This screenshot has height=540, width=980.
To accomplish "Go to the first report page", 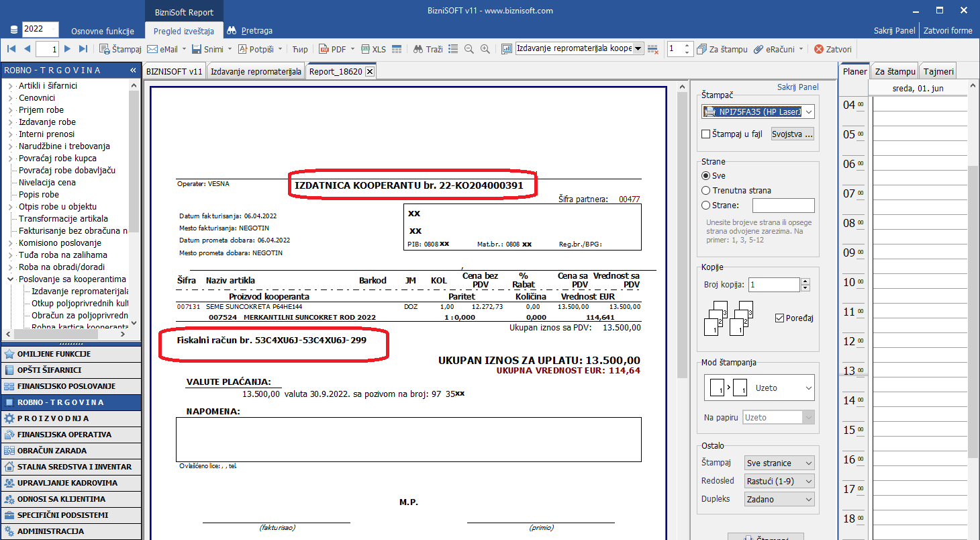I will pyautogui.click(x=11, y=48).
